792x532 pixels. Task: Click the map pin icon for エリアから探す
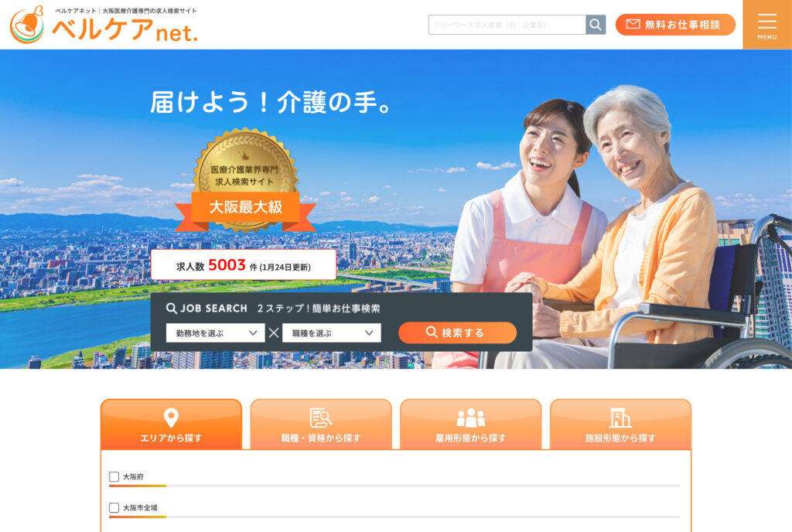[171, 418]
